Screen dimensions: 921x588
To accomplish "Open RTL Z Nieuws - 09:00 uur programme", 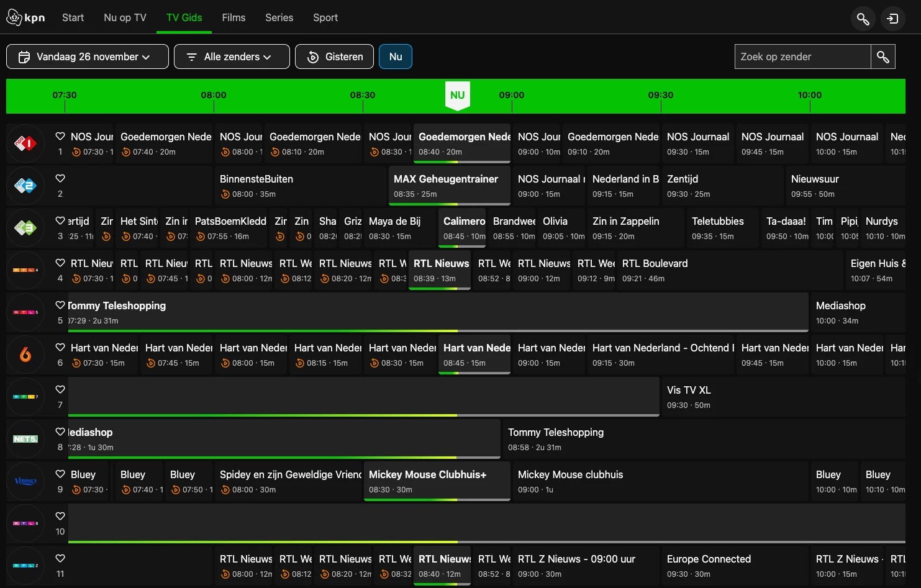I will click(x=586, y=566).
